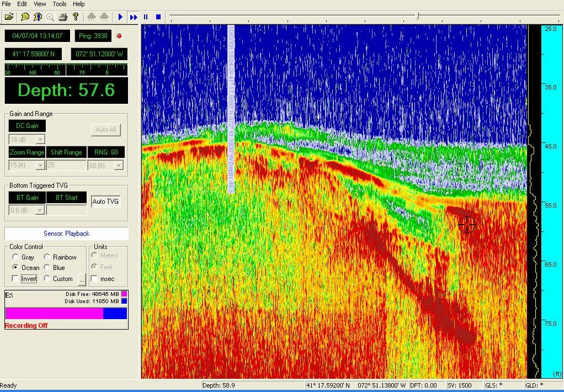Click the yellow marker with blue arrow icon
The width and height of the screenshot is (564, 392).
[38, 17]
